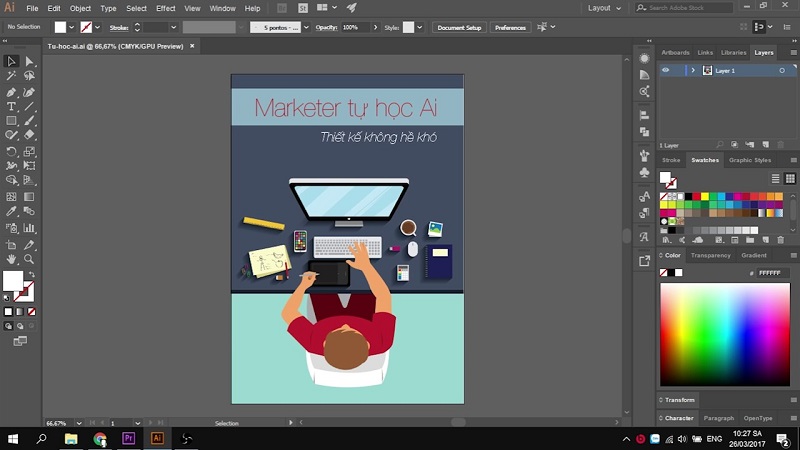Viewport: 800px width, 450px height.
Task: Select the Selection tool arrow
Action: (x=11, y=61)
